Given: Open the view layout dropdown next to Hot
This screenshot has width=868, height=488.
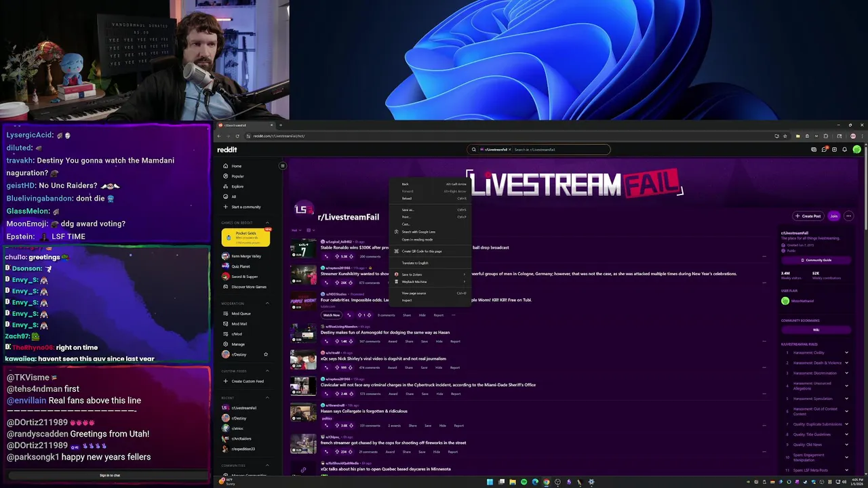Looking at the screenshot, I should coord(310,230).
